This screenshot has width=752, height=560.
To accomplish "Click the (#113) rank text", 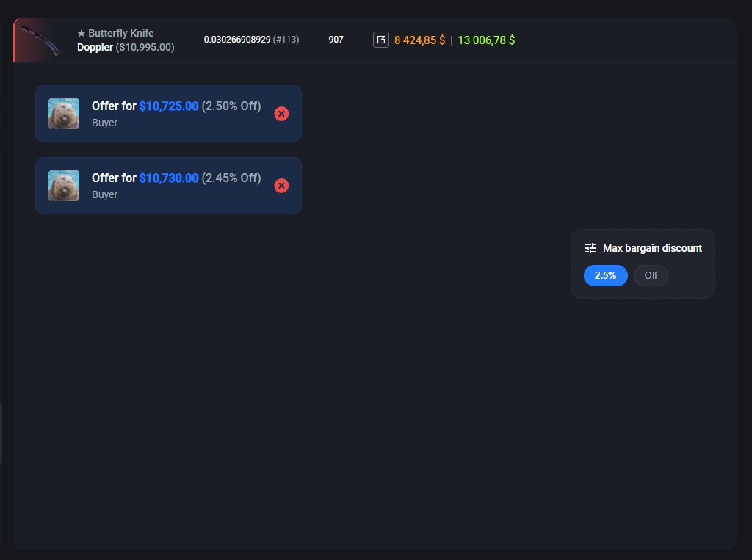I will pos(286,40).
